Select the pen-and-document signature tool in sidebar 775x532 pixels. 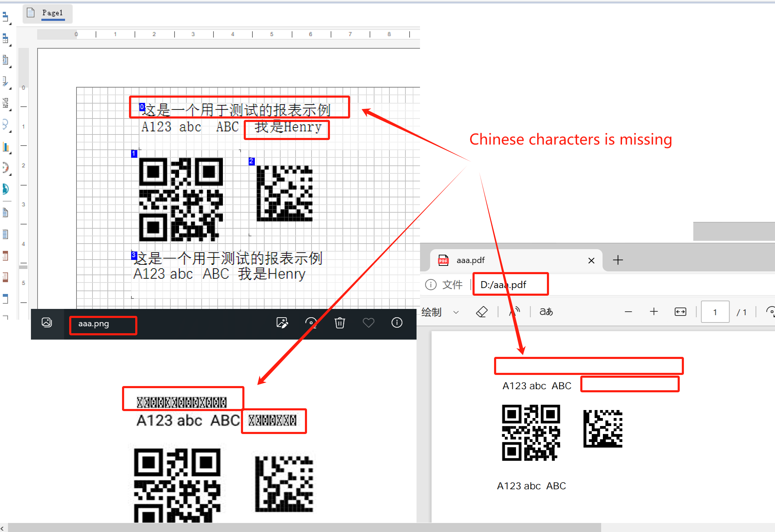click(x=5, y=81)
